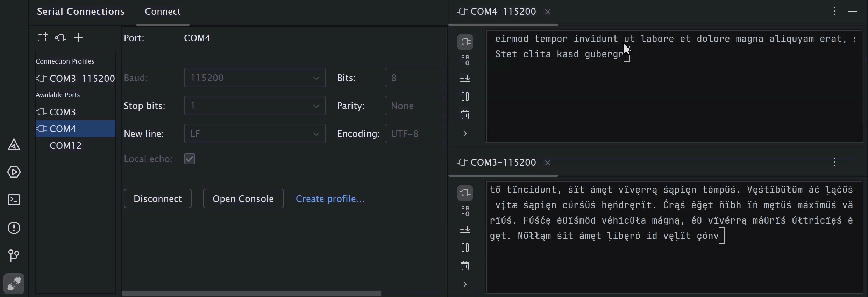This screenshot has width=868, height=297.
Task: Click the Serial Connections title
Action: [81, 12]
